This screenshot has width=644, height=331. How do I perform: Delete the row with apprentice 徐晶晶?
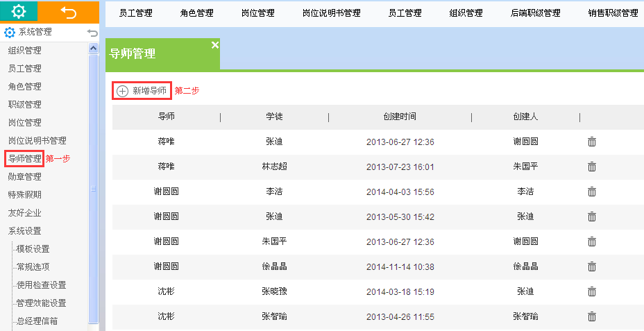592,266
